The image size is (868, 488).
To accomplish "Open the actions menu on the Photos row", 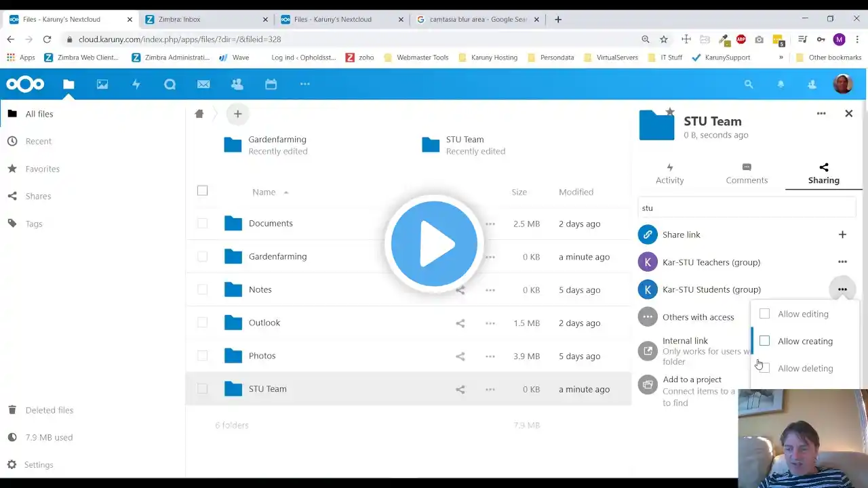I will pos(490,356).
